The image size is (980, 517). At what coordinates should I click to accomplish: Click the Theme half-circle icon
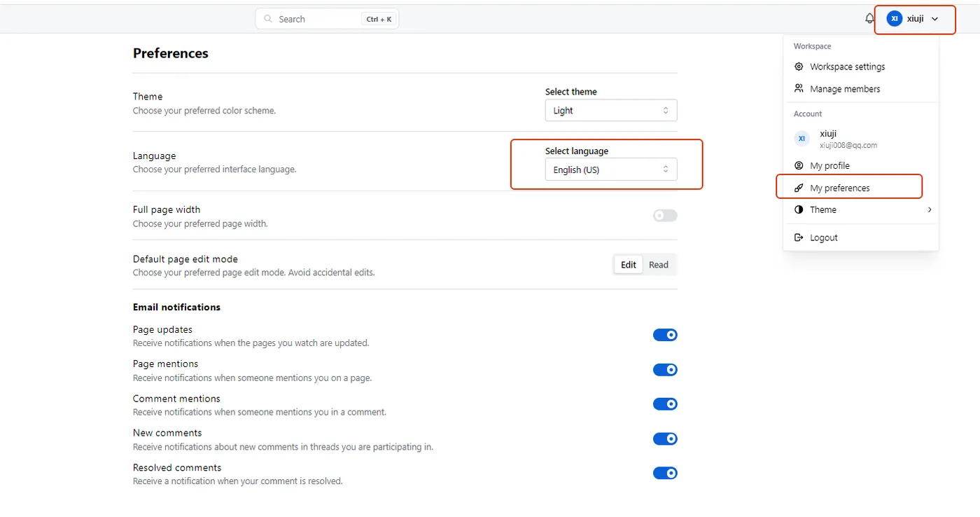[799, 209]
